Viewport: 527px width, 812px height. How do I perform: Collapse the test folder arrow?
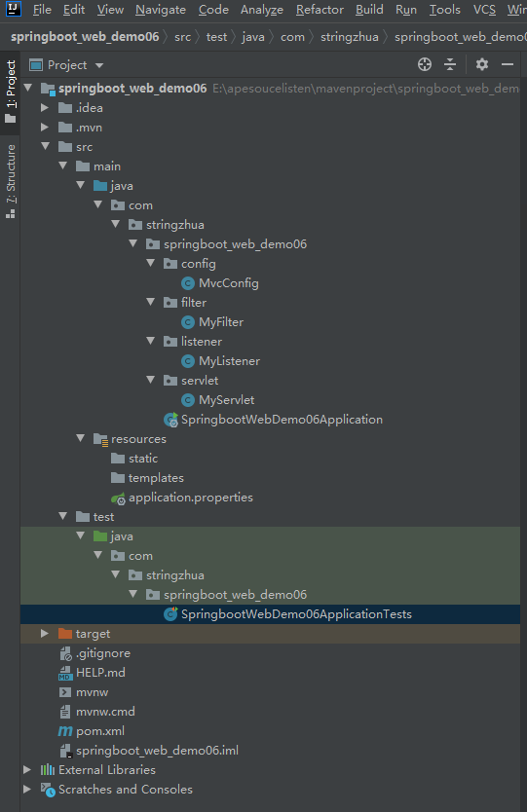tap(63, 516)
